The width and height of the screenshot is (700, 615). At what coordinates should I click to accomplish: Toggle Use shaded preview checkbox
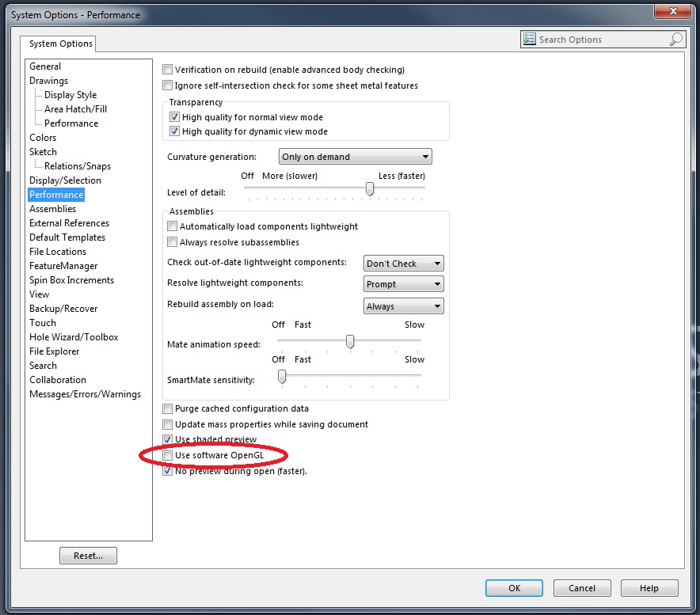tap(167, 439)
